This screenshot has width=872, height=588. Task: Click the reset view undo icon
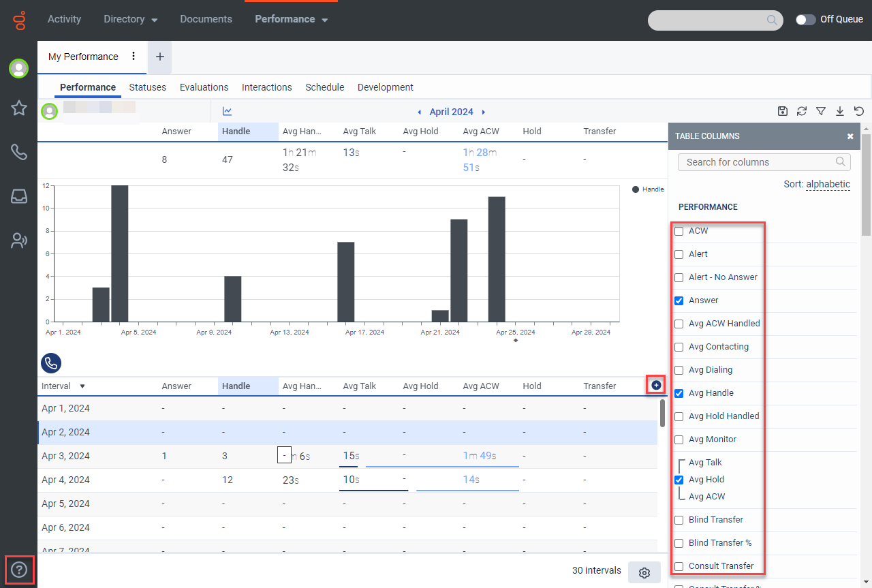859,111
